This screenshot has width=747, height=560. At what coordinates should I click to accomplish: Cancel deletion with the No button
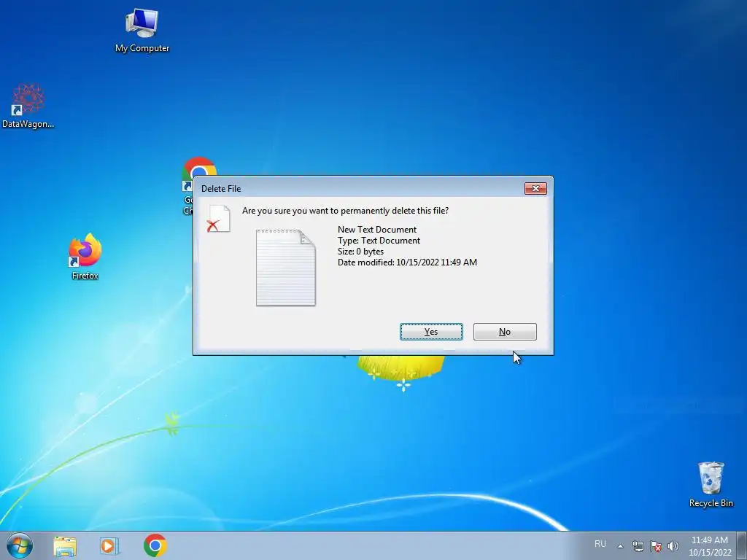point(505,332)
